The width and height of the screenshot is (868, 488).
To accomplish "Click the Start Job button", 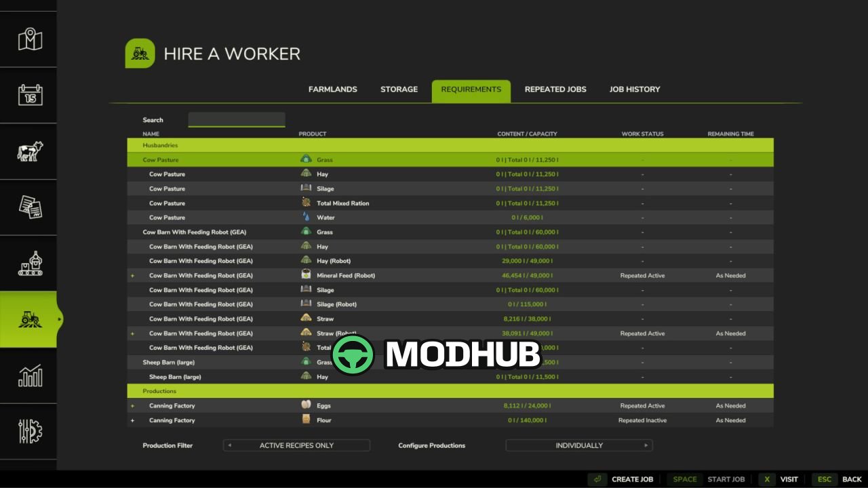I will point(726,479).
